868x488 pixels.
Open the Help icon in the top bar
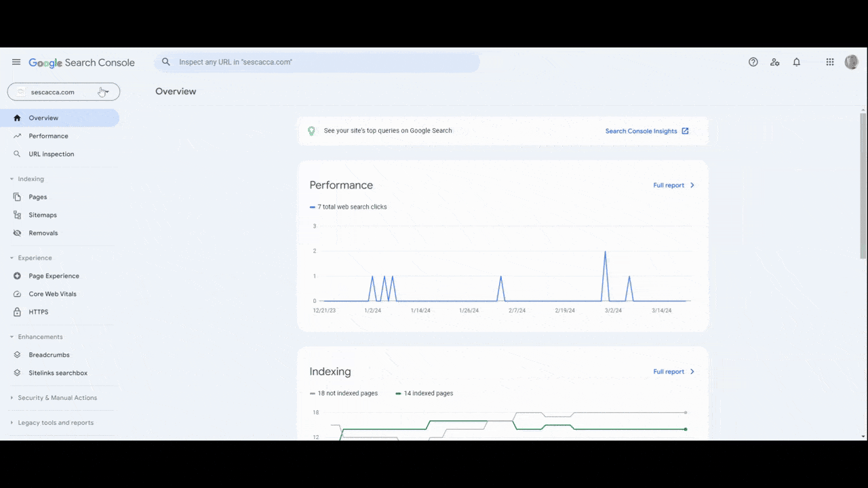753,62
